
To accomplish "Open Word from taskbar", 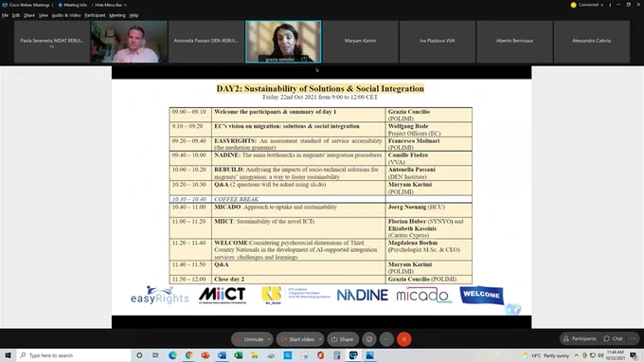I will (222, 355).
